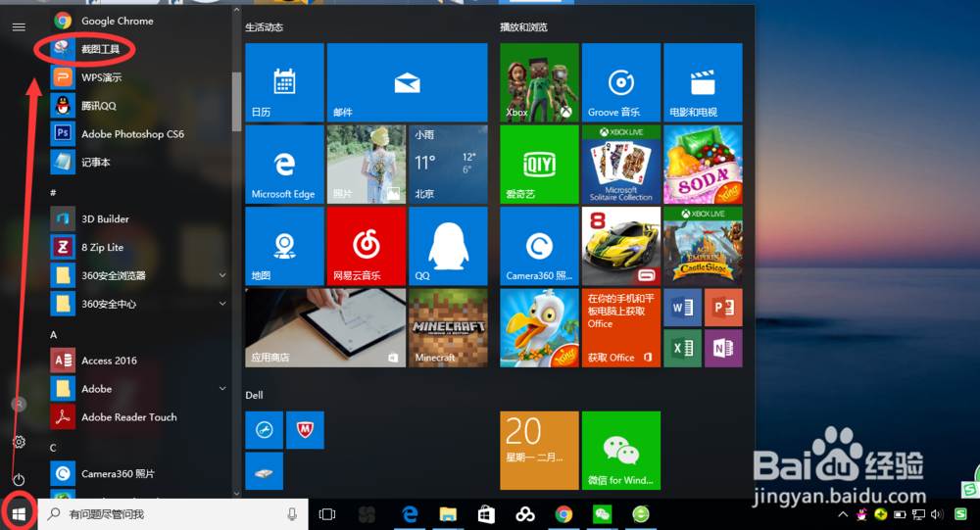This screenshot has height=530, width=980.
Task: Open the Minecraft tile
Action: point(448,327)
